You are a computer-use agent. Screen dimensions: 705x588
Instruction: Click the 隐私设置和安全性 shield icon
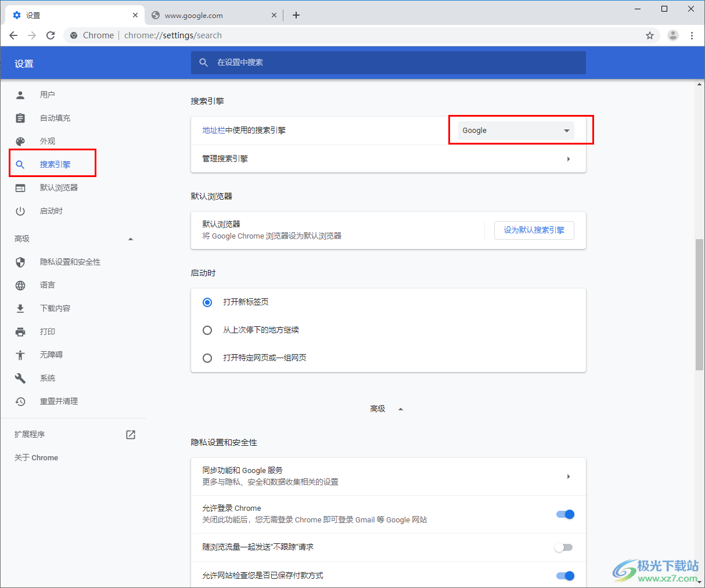20,262
